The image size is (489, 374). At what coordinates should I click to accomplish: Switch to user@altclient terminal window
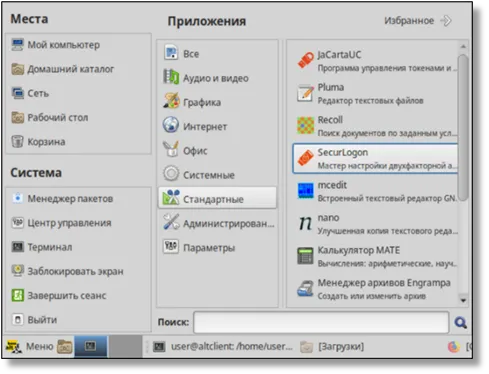tap(223, 347)
